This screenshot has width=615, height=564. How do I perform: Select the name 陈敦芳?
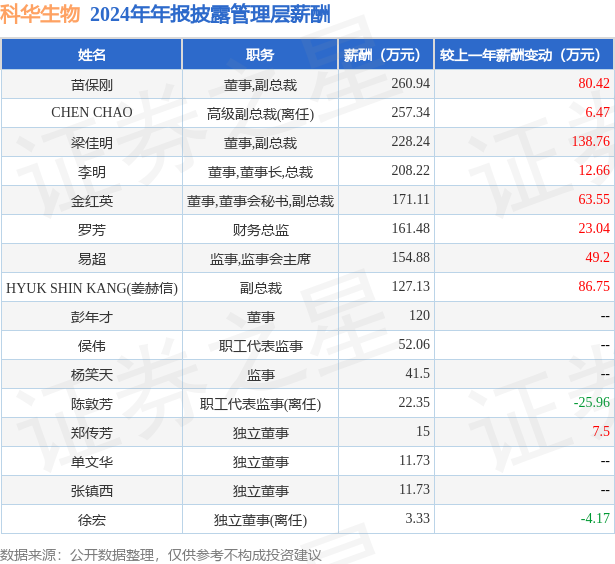(x=92, y=404)
